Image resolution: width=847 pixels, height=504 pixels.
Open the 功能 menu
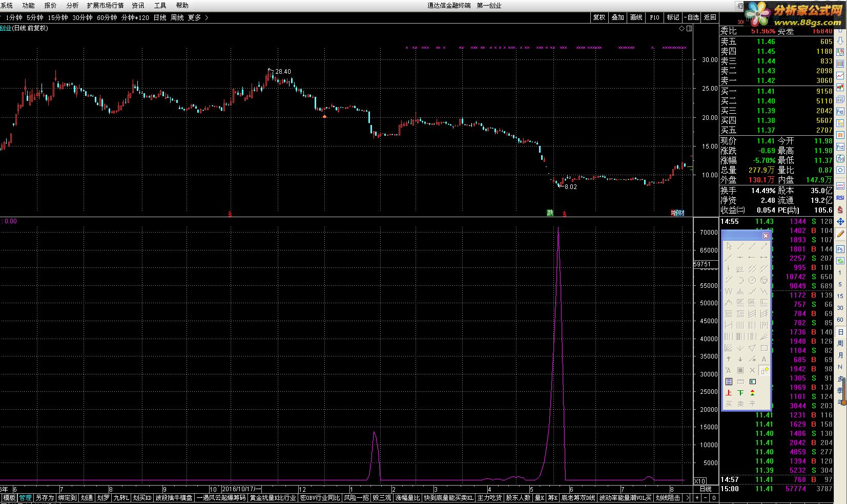[x=29, y=6]
